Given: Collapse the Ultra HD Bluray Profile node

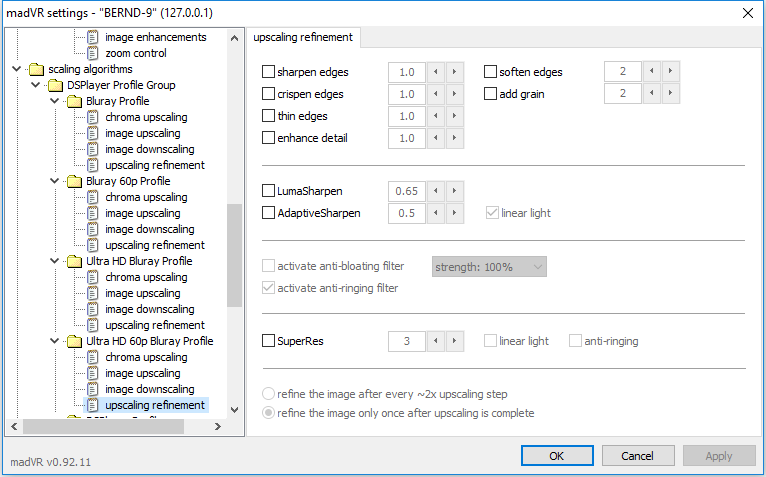Looking at the screenshot, I should click(55, 261).
